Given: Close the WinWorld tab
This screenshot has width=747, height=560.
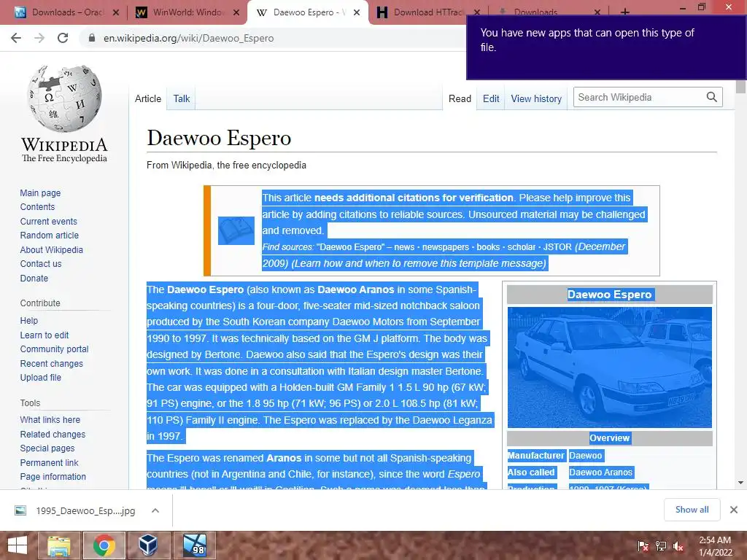Looking at the screenshot, I should [236, 12].
